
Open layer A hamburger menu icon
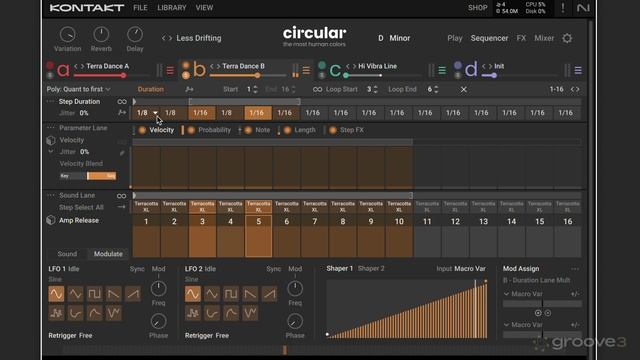click(x=170, y=71)
